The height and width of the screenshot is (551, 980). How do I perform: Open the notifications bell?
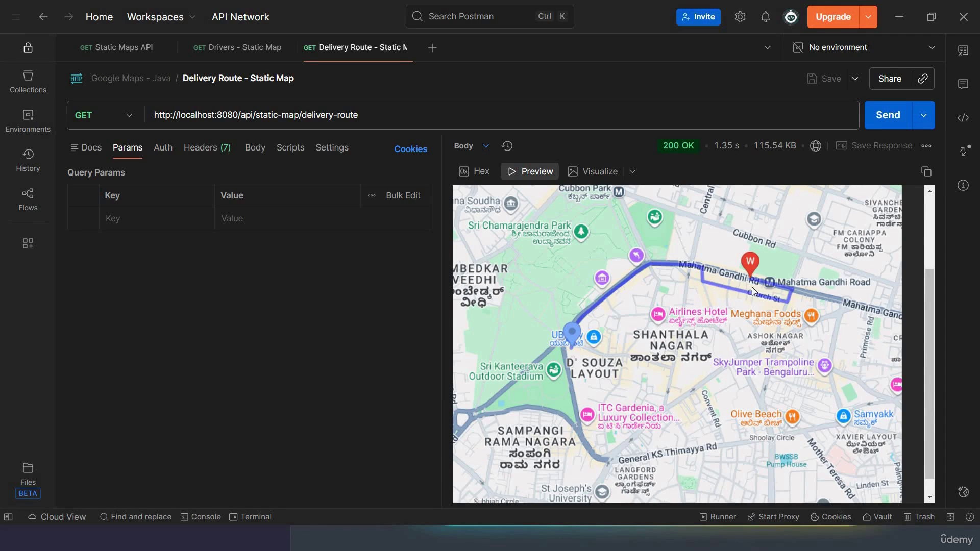(x=765, y=17)
